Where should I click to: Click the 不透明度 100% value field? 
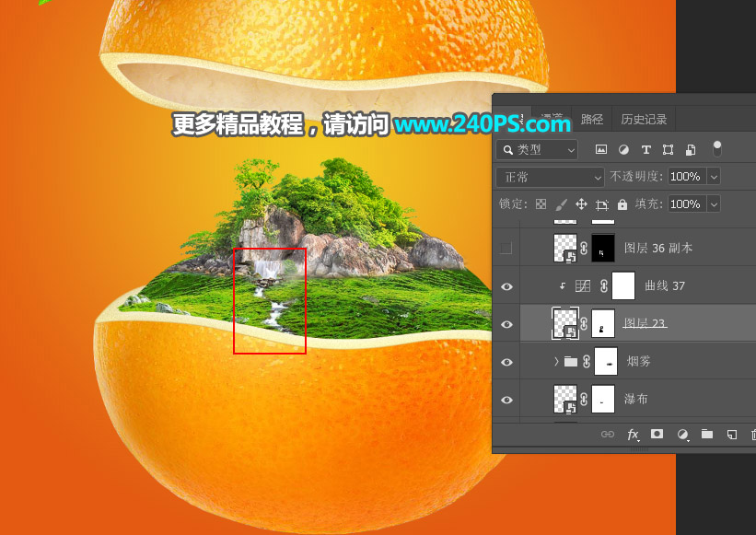click(x=688, y=177)
